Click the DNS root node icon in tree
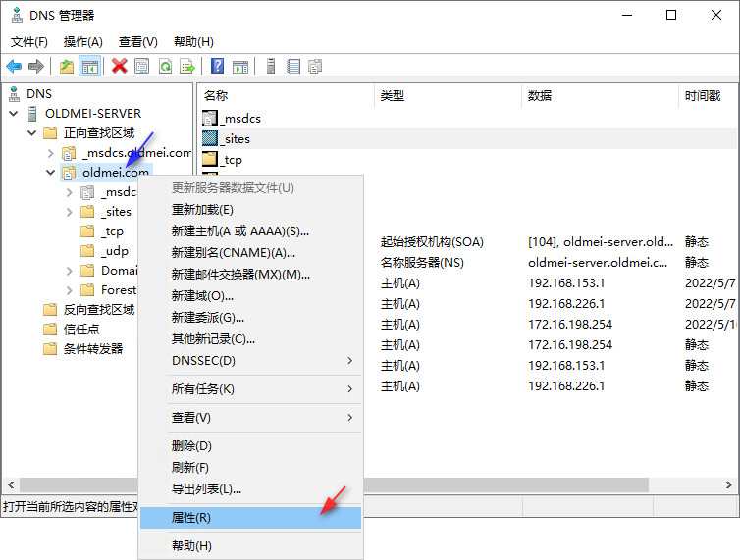740x560 pixels. (x=15, y=94)
